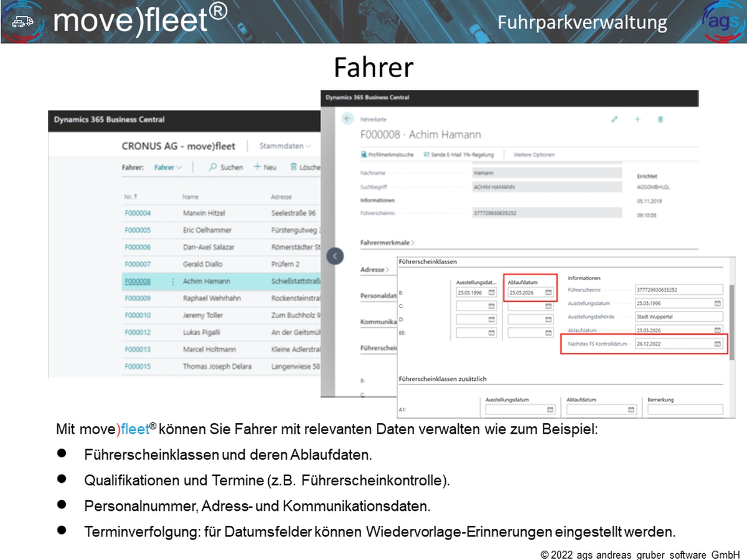Open calendar of Nächstes FS Kontrolldatum
Image resolution: width=747 pixels, height=560 pixels.
(x=717, y=343)
